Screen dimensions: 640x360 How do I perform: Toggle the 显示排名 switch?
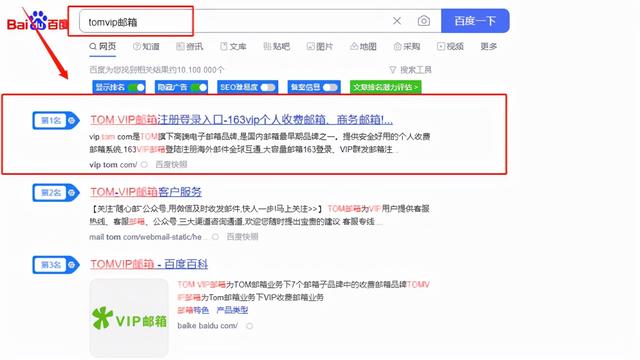[137, 87]
